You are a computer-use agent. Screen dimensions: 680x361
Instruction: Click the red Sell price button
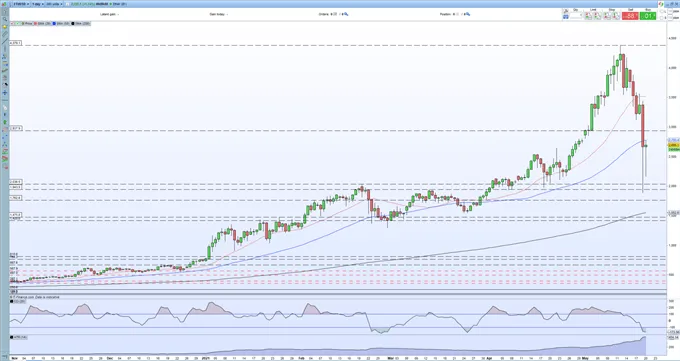pyautogui.click(x=630, y=16)
